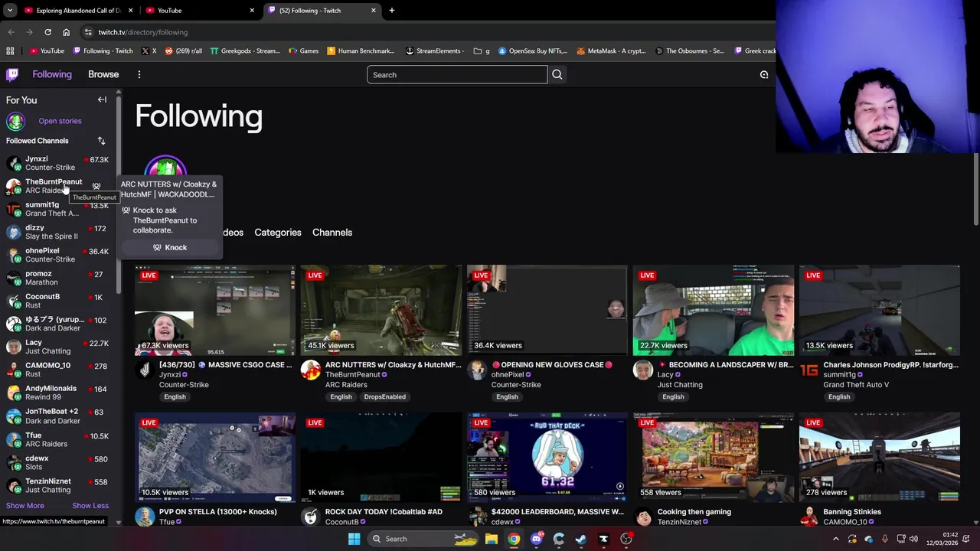Image resolution: width=980 pixels, height=551 pixels.
Task: Open JonTheBoat +2 in the sidebar
Action: click(x=57, y=416)
